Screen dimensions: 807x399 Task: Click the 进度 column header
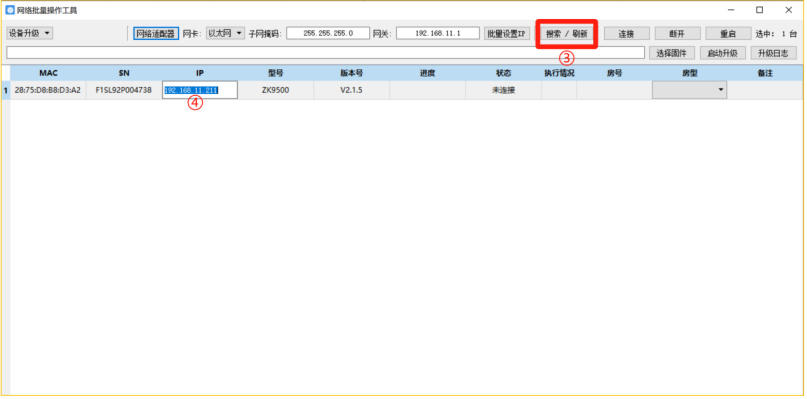click(x=428, y=73)
